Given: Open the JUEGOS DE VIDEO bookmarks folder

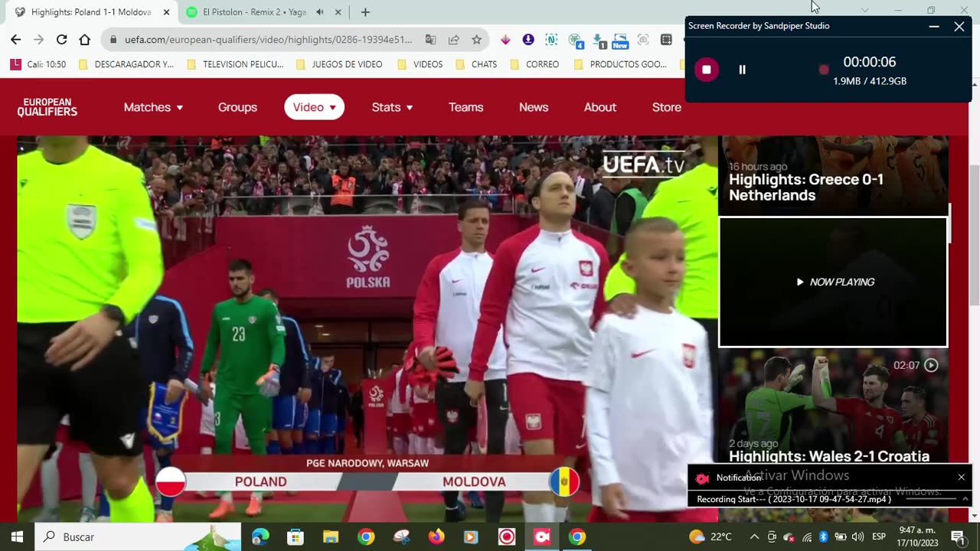Looking at the screenshot, I should click(339, 64).
